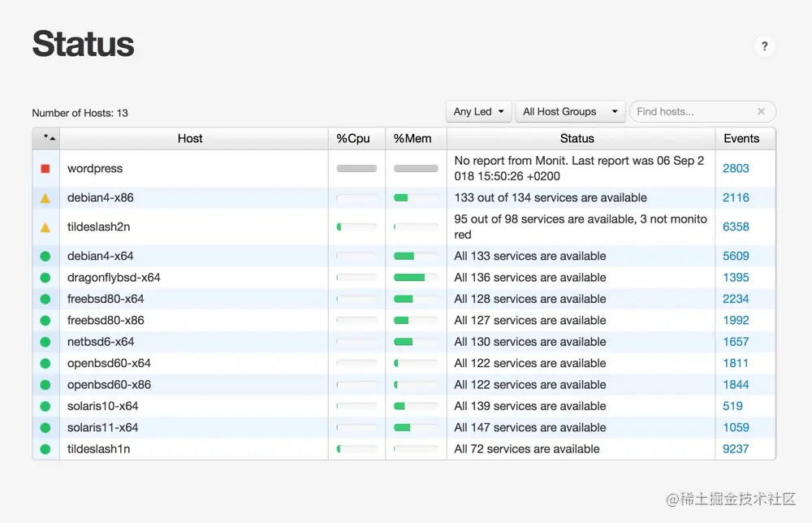Sort table by Events column header

pyautogui.click(x=745, y=138)
